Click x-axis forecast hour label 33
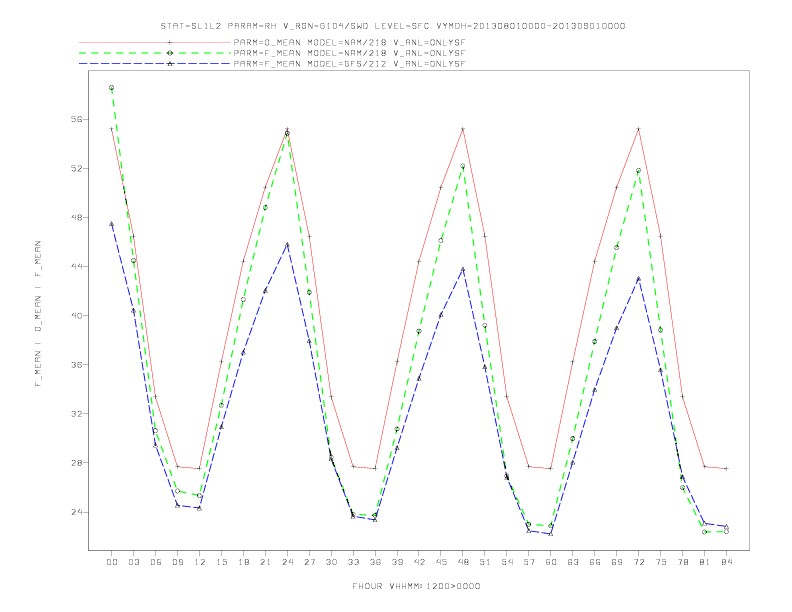The image size is (792, 612). point(353,562)
